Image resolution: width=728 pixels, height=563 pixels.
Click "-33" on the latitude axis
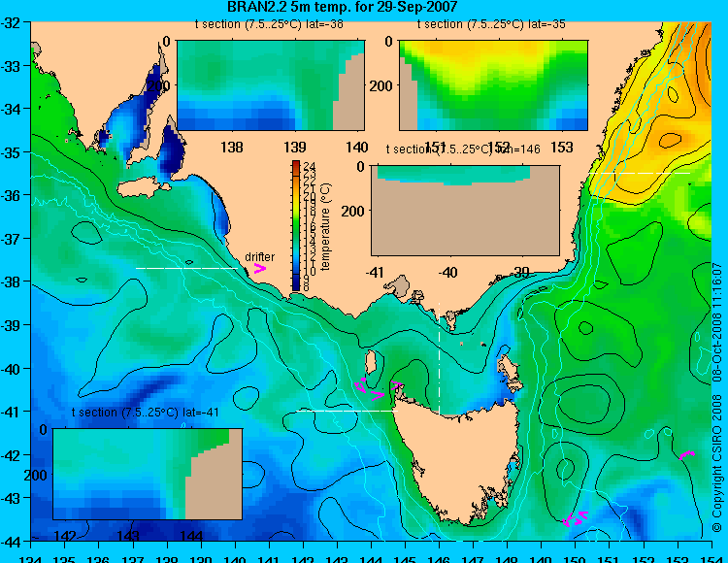pos(11,66)
